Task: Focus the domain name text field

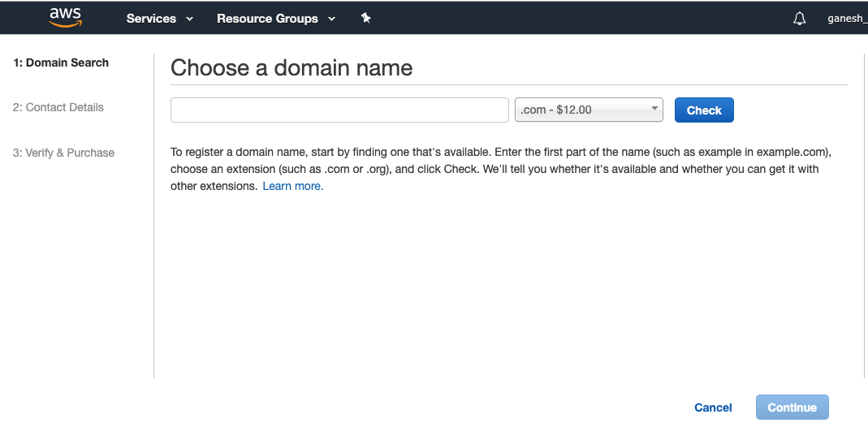Action: (339, 110)
